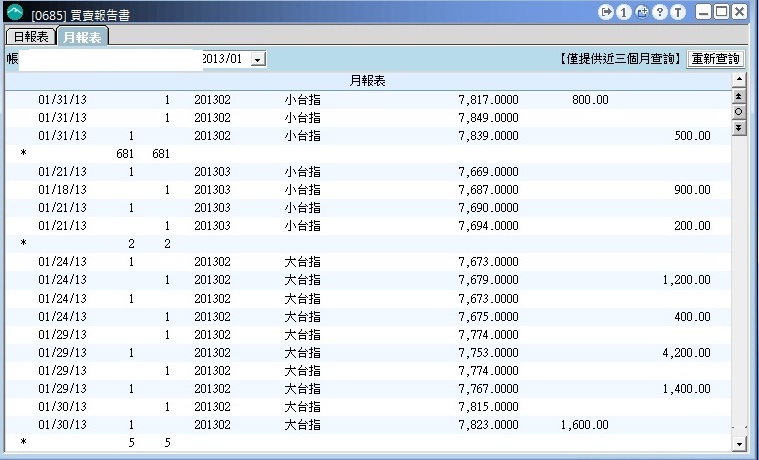Click the scroll-down arrow at bottom of scrollbar
The image size is (759, 460).
(739, 444)
